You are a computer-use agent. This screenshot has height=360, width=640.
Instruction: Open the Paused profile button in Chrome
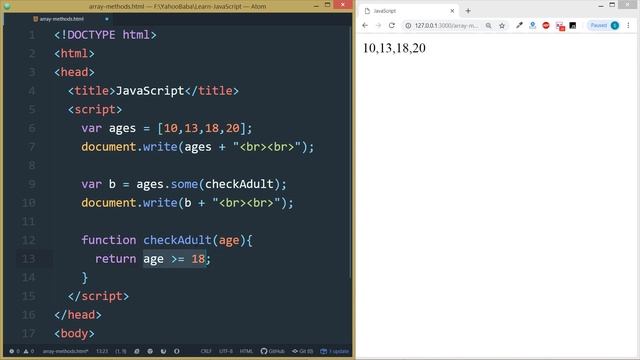coord(604,25)
